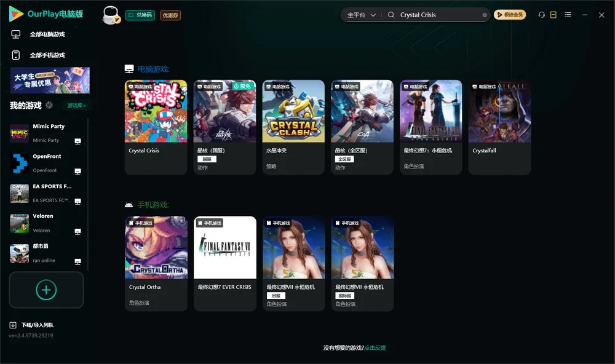Viewport: 615px width, 364px height.
Task: Click the 兑换码 redeem code button
Action: (x=140, y=15)
